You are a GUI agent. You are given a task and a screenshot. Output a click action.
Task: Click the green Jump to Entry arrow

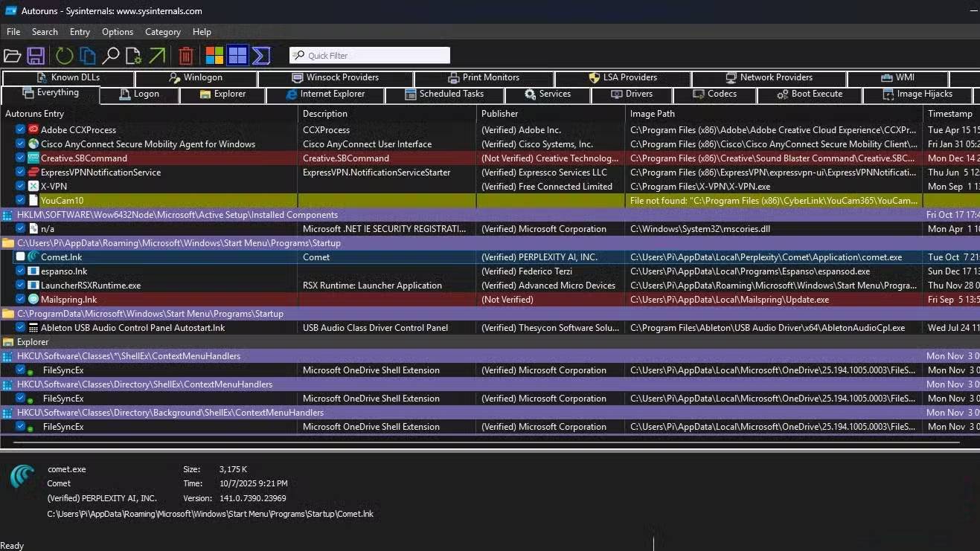click(x=157, y=56)
